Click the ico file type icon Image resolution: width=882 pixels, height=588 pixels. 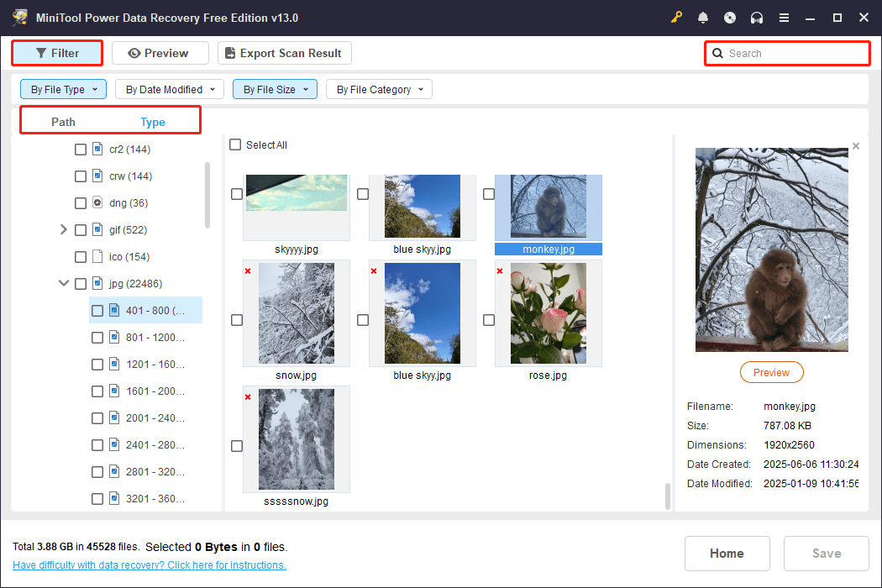pyautogui.click(x=97, y=256)
